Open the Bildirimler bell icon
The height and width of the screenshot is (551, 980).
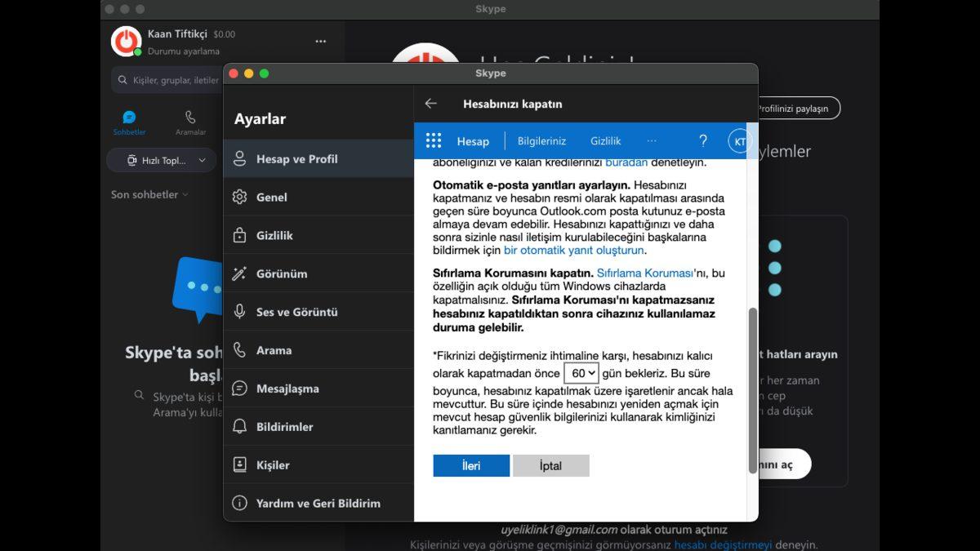click(x=239, y=426)
